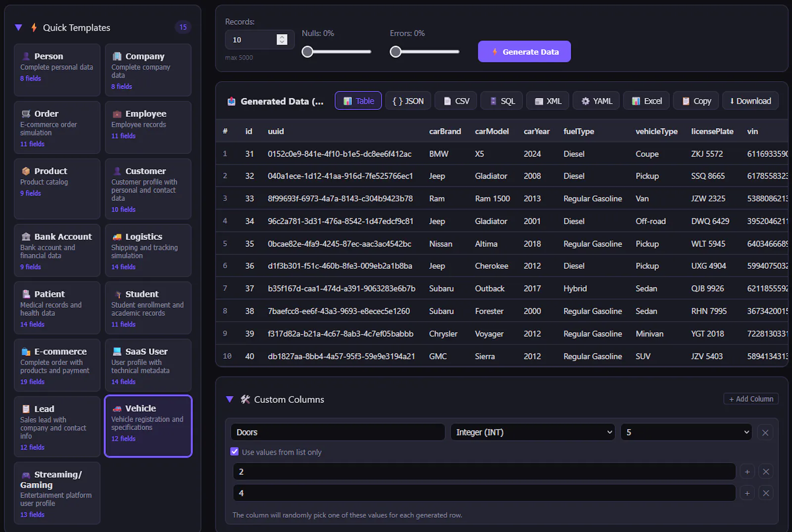Choose the SaaS User template card

point(148,365)
